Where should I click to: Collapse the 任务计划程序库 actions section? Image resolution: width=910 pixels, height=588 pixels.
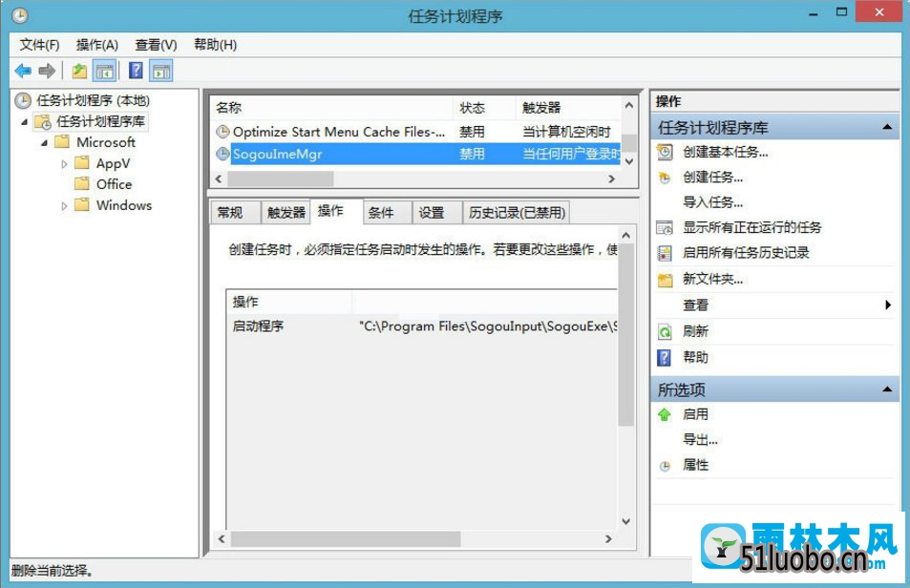click(887, 127)
